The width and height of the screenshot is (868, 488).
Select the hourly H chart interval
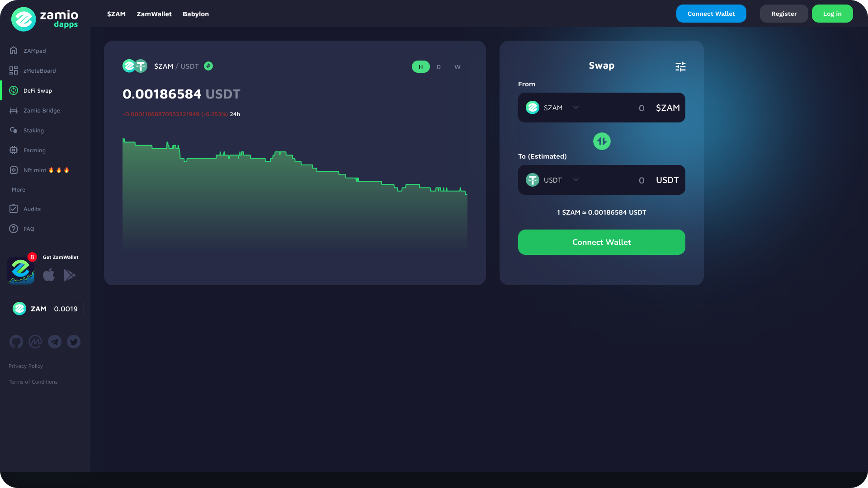(420, 67)
